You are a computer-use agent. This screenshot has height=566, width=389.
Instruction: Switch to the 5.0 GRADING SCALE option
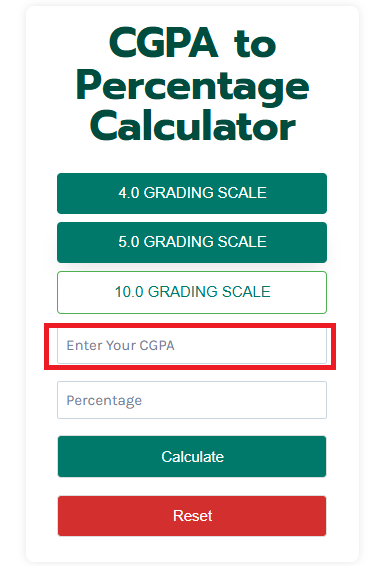(x=192, y=242)
